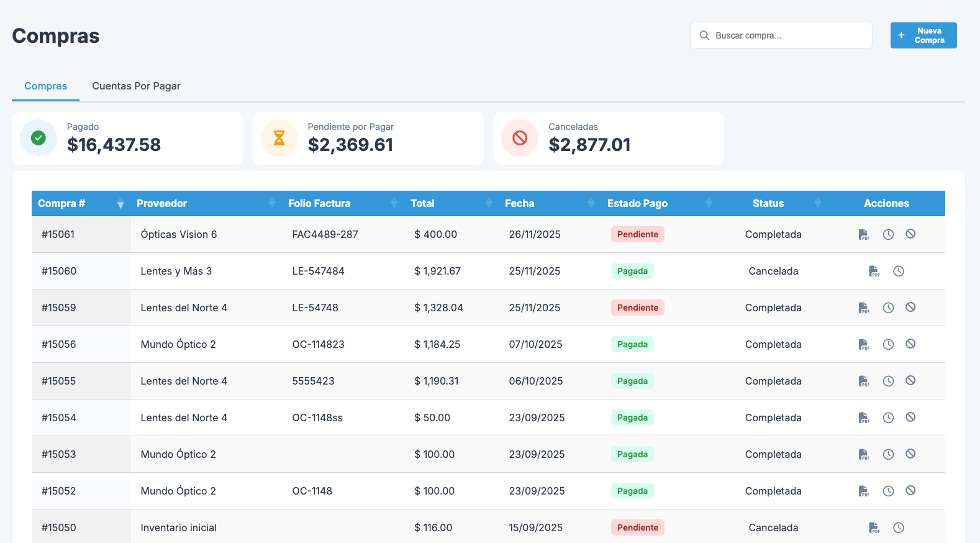Click the Nueva Compra button

pos(923,35)
